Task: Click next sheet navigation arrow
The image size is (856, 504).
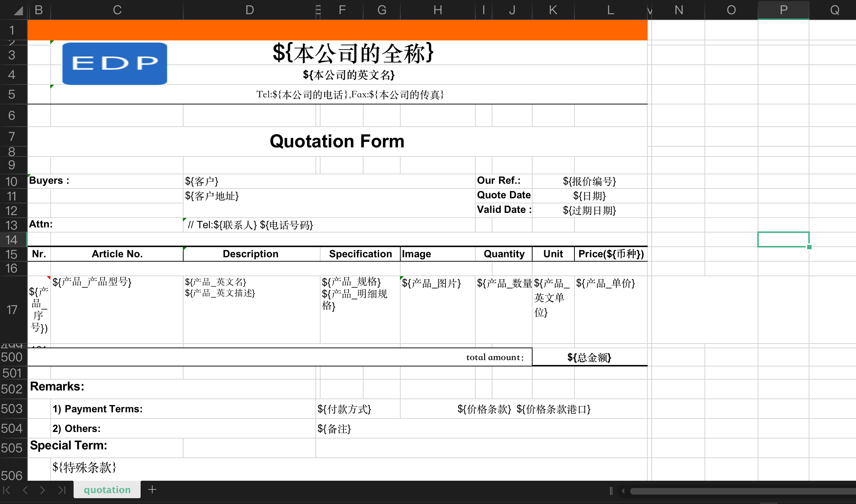Action: pyautogui.click(x=43, y=490)
